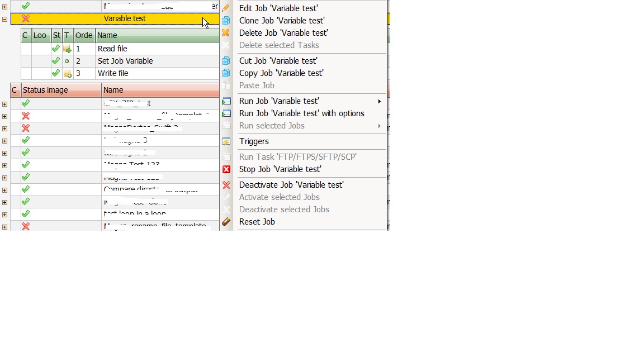Click the red Stop Job icon
The height and width of the screenshot is (362, 644).
pyautogui.click(x=226, y=169)
